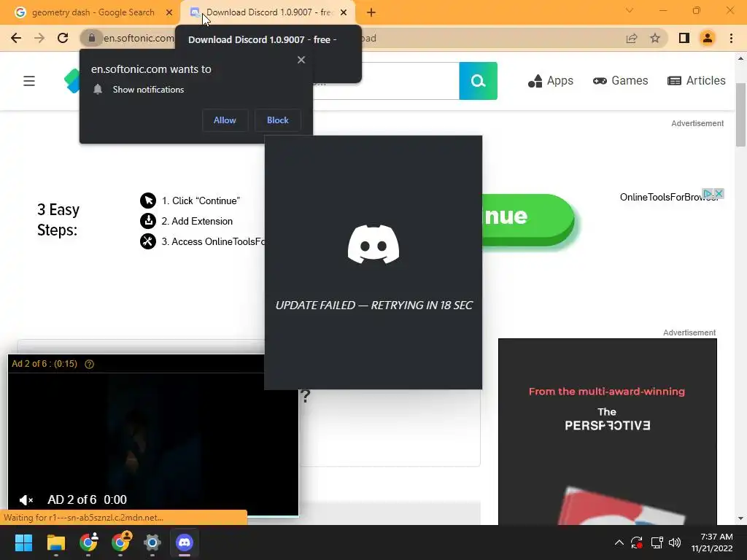Open Settings from the taskbar

[152, 542]
